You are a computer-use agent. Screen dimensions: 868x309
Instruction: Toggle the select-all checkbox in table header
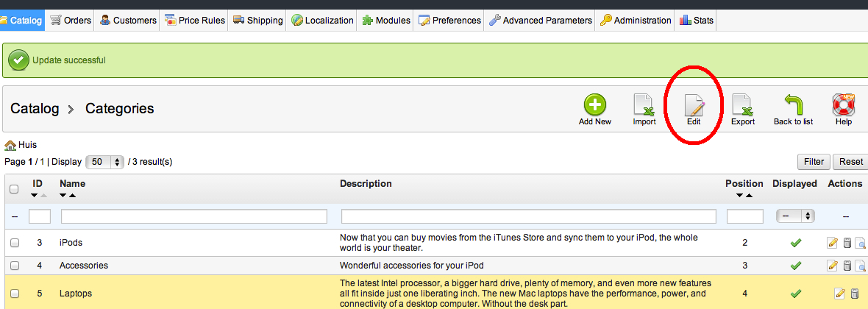click(14, 189)
